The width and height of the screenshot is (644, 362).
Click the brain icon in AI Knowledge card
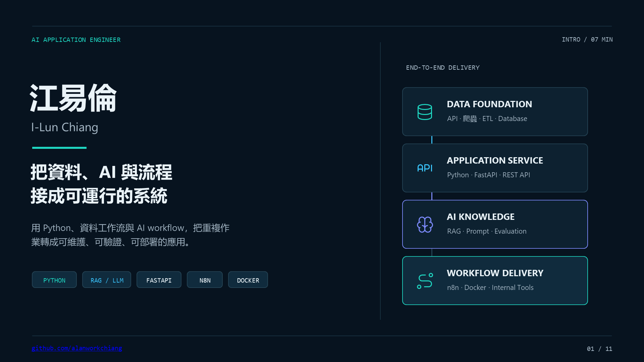click(x=425, y=225)
